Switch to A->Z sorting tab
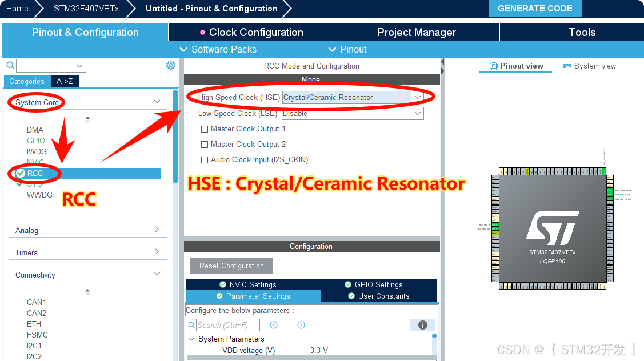 65,81
